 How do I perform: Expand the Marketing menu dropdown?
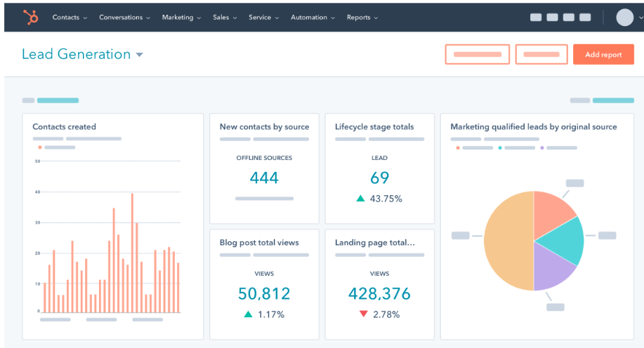[x=181, y=18]
